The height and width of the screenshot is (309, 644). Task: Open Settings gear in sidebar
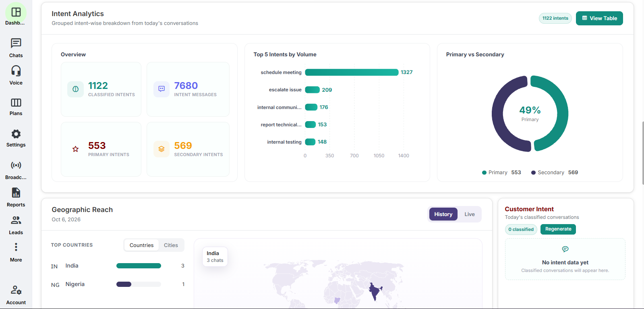[16, 134]
